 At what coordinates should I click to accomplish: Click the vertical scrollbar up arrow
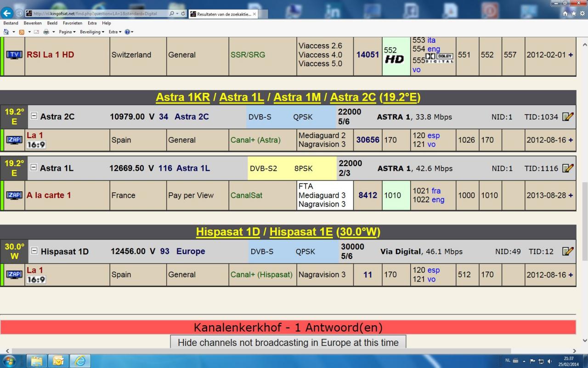[x=584, y=45]
